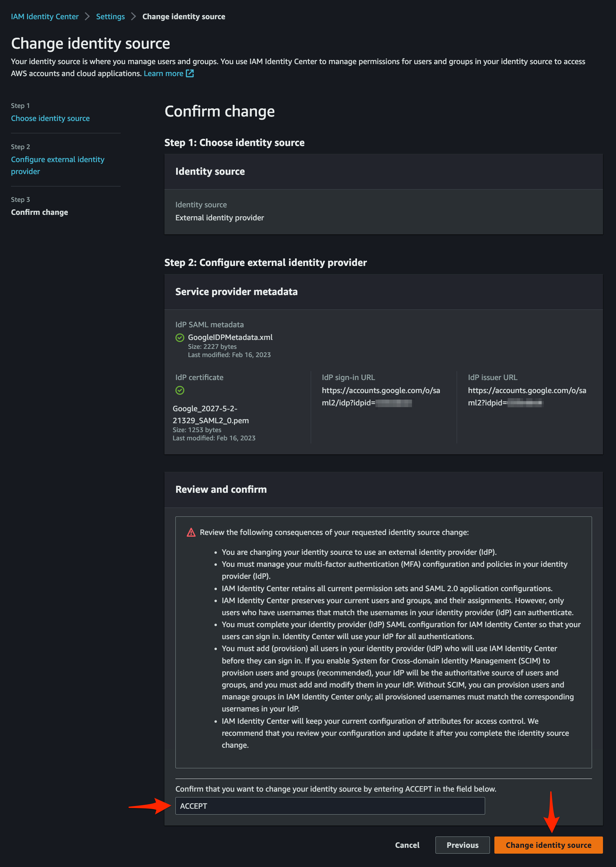616x867 pixels.
Task: Go back with the Previous button
Action: click(x=463, y=845)
